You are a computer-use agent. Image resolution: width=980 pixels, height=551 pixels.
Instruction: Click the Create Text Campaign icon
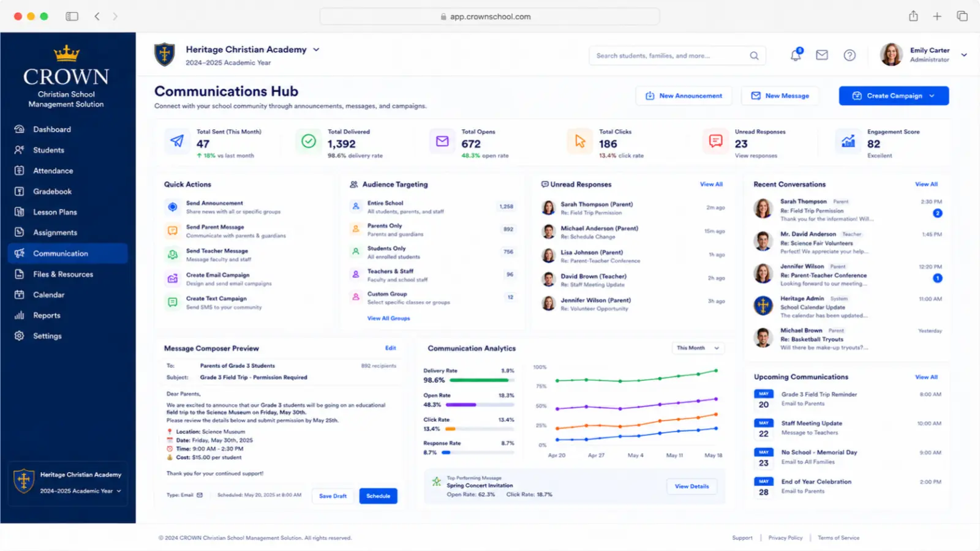click(173, 302)
